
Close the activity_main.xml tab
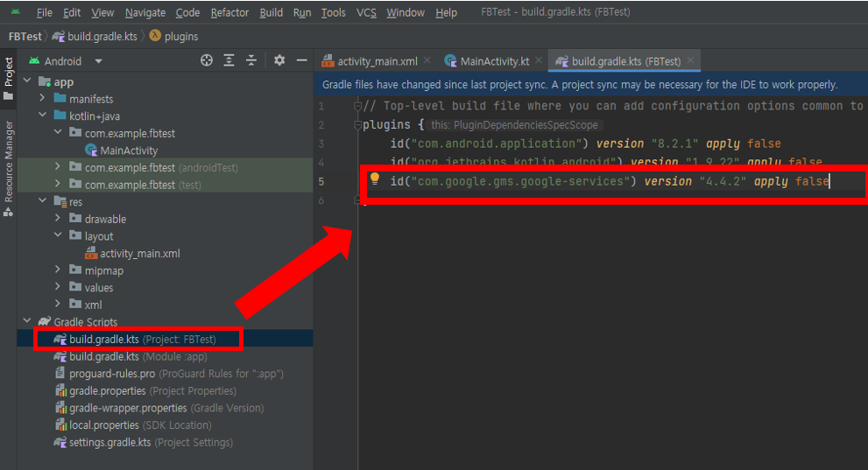coord(427,60)
